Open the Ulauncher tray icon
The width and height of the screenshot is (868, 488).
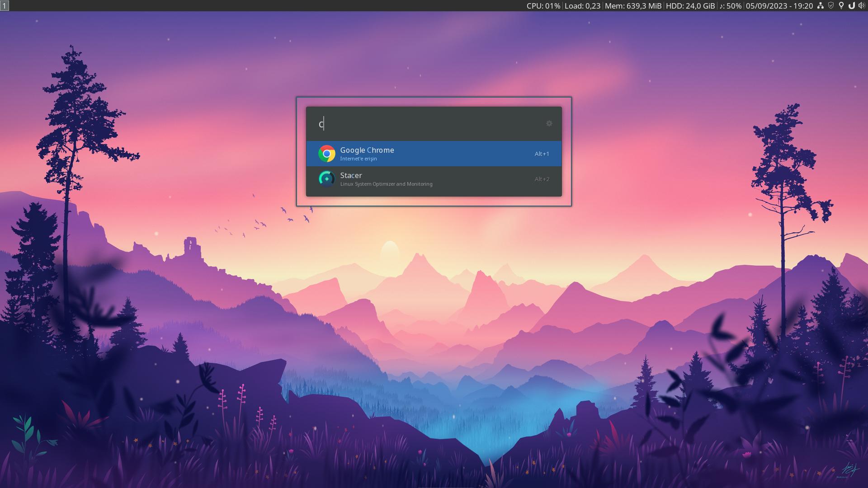click(851, 6)
